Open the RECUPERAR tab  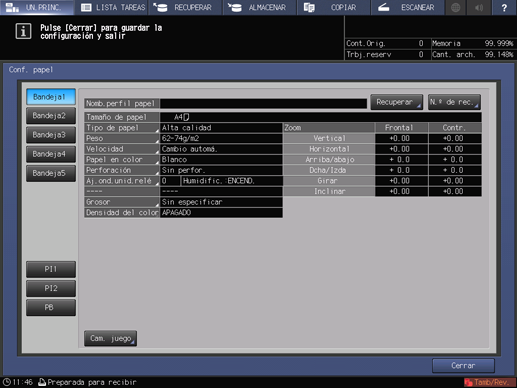pyautogui.click(x=186, y=7)
